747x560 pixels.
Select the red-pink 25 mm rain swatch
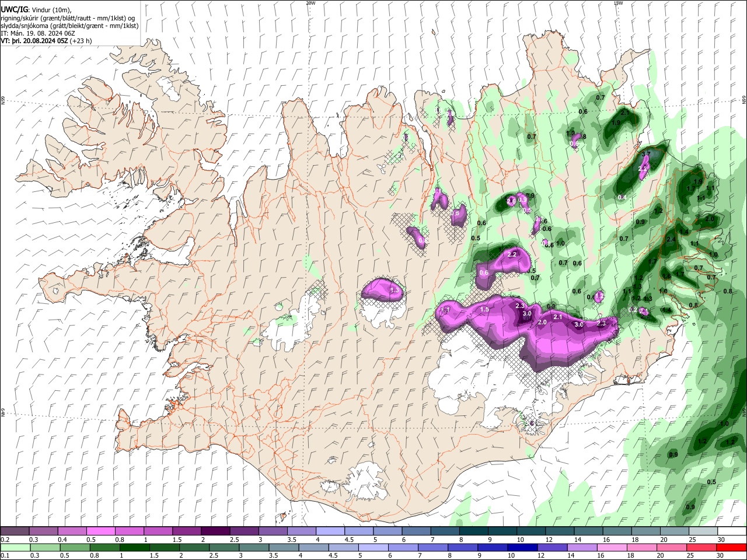point(703,548)
